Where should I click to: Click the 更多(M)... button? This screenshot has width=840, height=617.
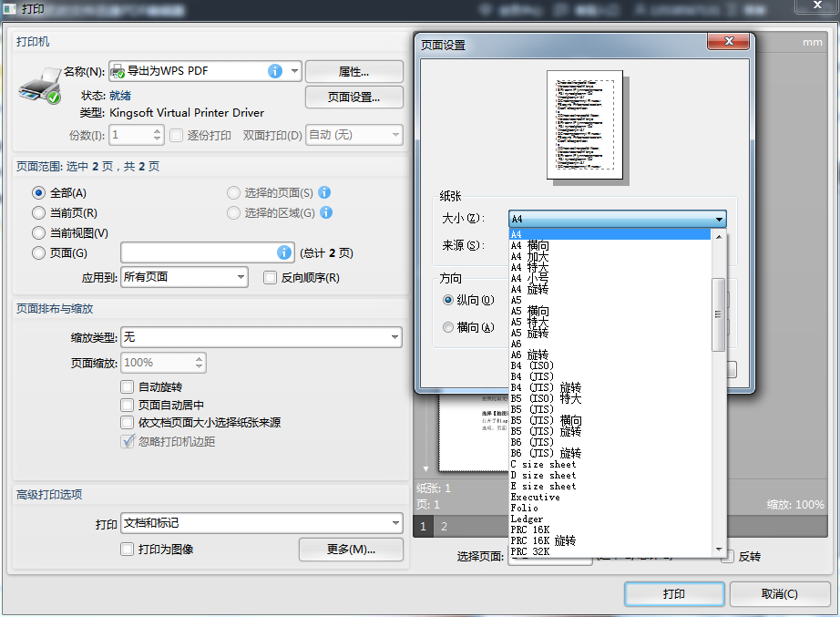coord(351,550)
